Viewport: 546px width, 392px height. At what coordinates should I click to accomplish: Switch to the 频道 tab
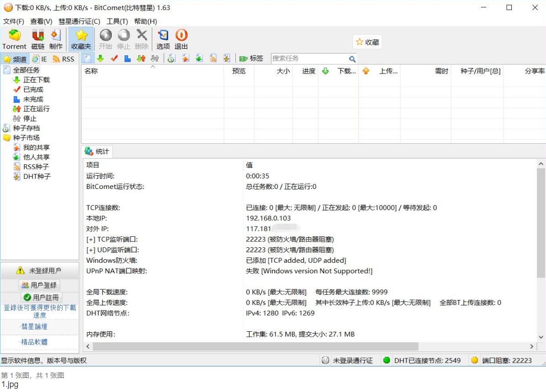coord(15,59)
